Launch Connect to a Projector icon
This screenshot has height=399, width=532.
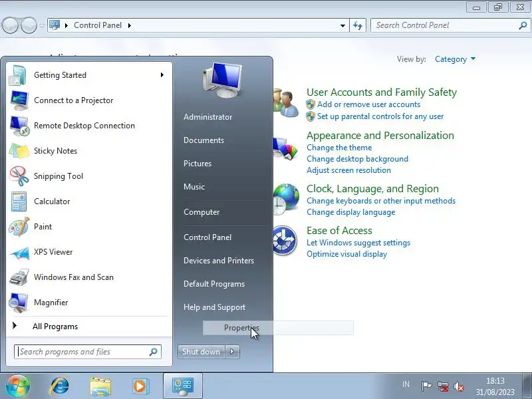(x=19, y=100)
